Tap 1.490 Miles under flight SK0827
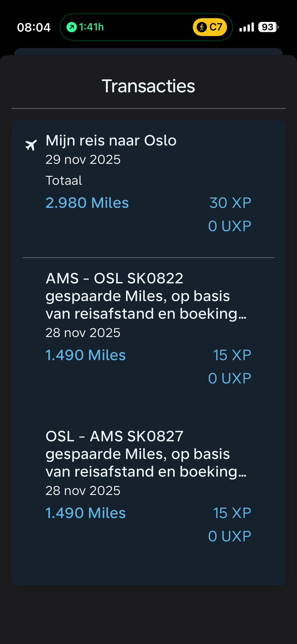297x644 pixels. point(86,513)
